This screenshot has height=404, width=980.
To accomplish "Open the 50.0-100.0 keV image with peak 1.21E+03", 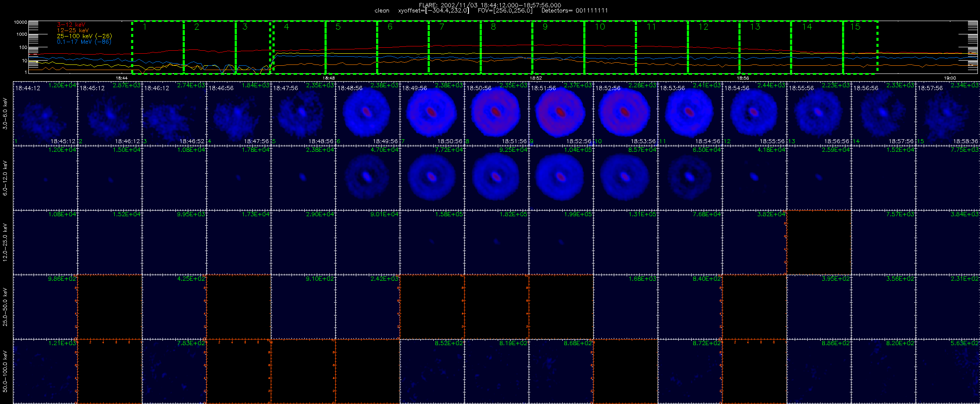I will tap(45, 371).
